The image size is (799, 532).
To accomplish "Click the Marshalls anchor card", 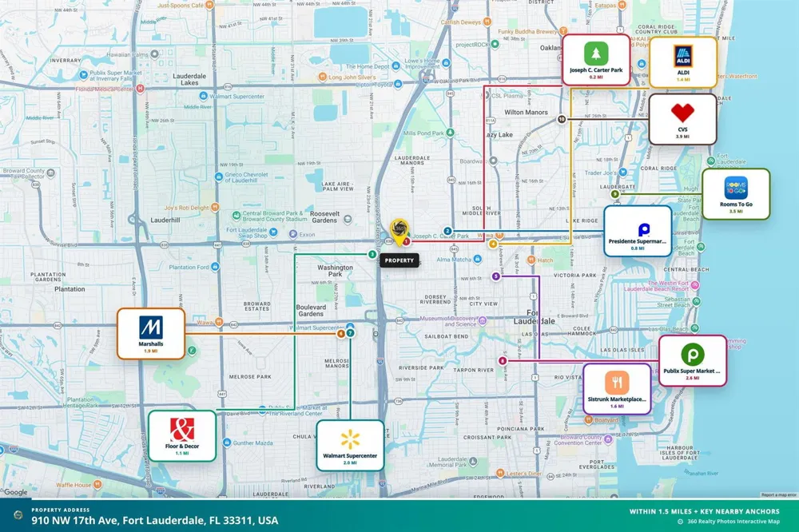I will coord(151,334).
